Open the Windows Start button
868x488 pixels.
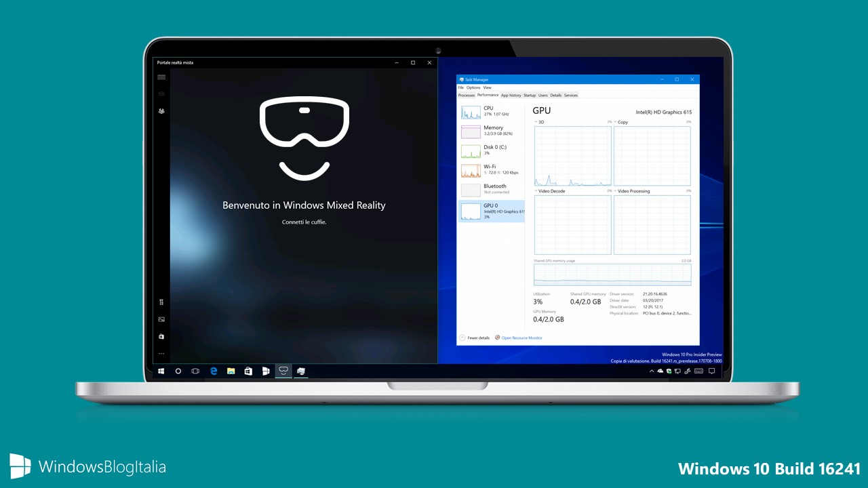coord(161,371)
